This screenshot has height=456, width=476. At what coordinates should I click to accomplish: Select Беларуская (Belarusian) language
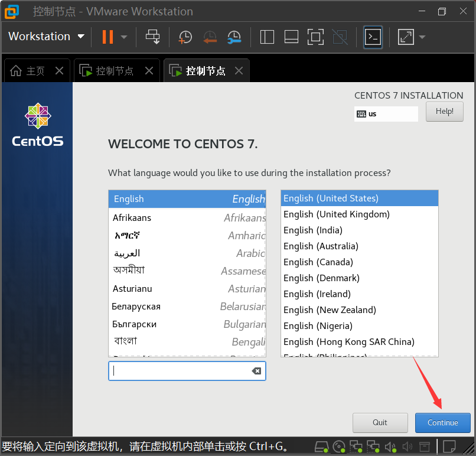pyautogui.click(x=187, y=307)
